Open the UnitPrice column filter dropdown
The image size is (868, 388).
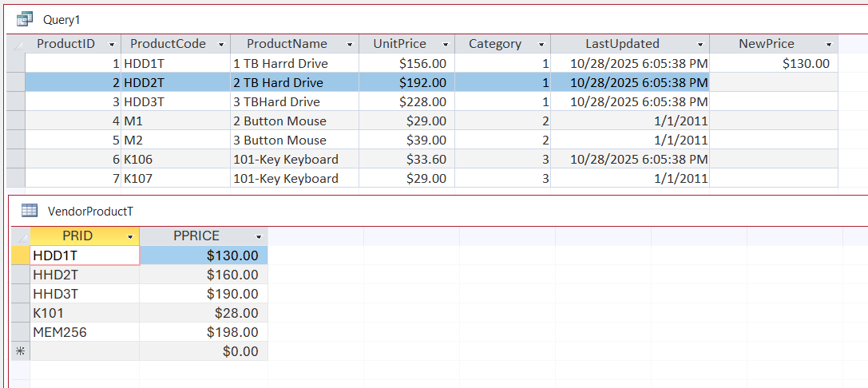(446, 45)
